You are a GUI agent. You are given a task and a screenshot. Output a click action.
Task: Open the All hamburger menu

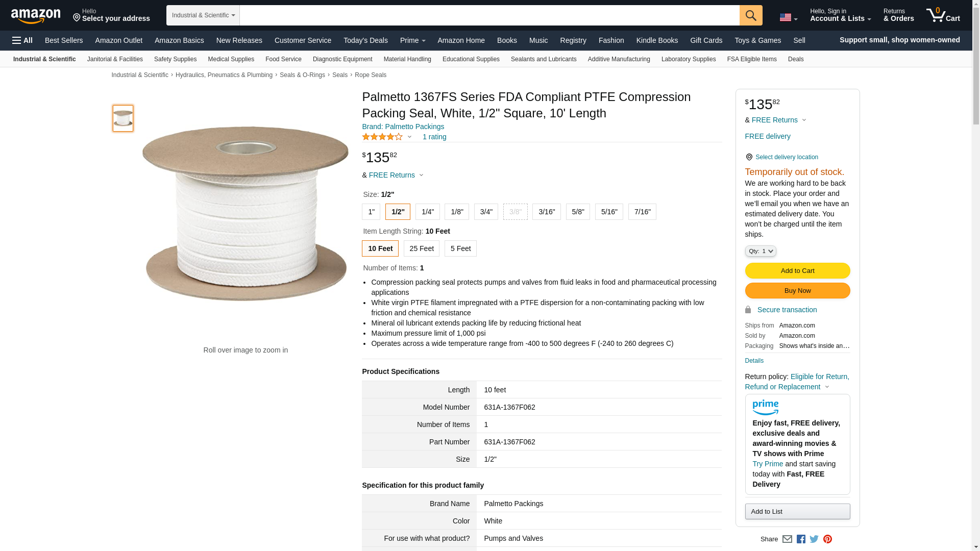(x=22, y=40)
